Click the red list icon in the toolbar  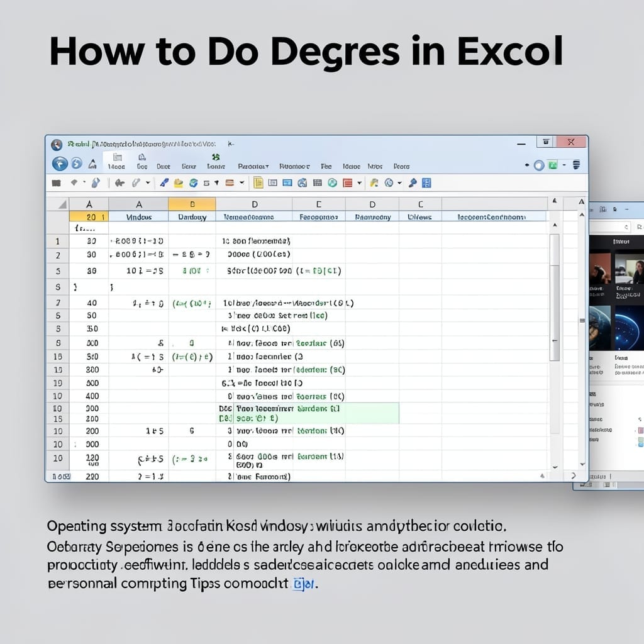coord(347,183)
